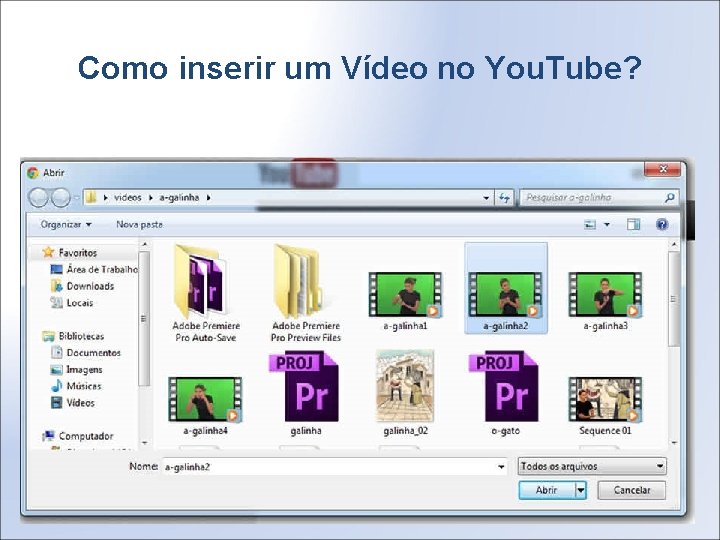
Task: Open the Adobe Premiere Pro Auto-Save folder
Action: click(x=205, y=293)
